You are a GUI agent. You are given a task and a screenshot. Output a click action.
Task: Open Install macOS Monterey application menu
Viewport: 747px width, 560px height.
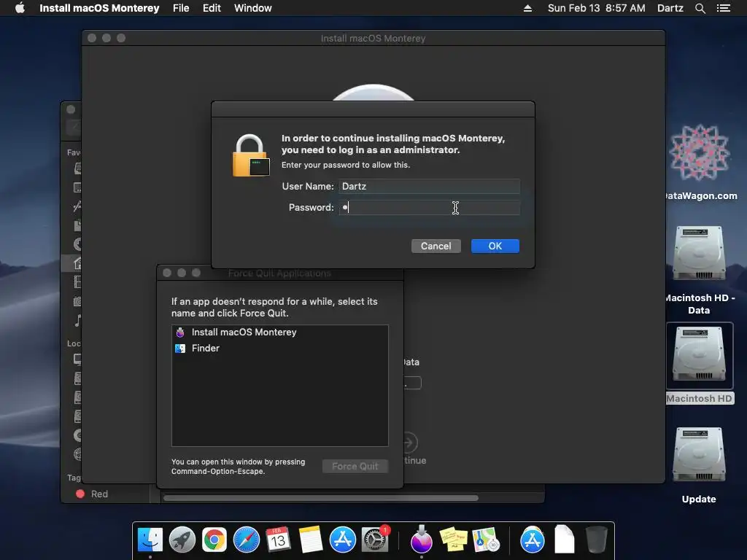99,8
